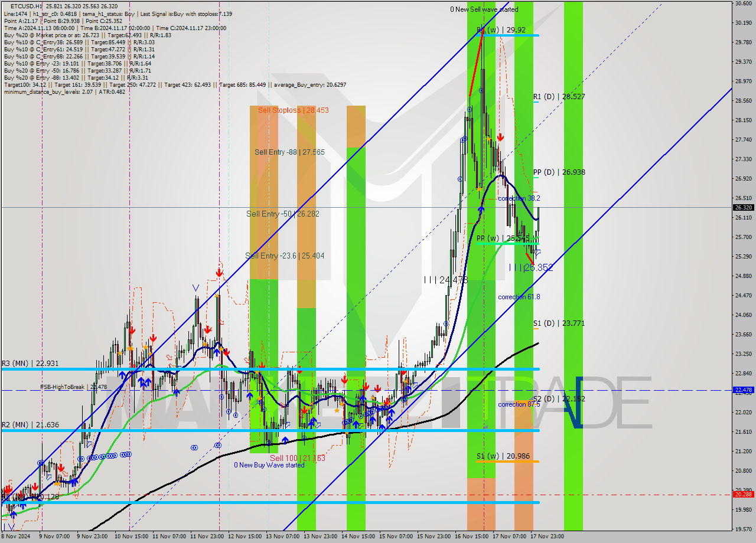Select the 'R1 (D) | 28.527' pivot label
The image size is (756, 543).
click(559, 97)
